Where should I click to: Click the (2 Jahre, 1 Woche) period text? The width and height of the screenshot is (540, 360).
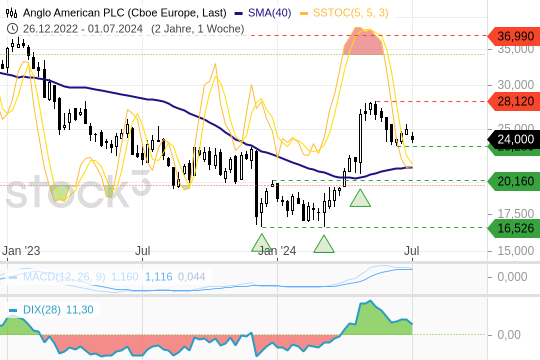[x=198, y=29]
